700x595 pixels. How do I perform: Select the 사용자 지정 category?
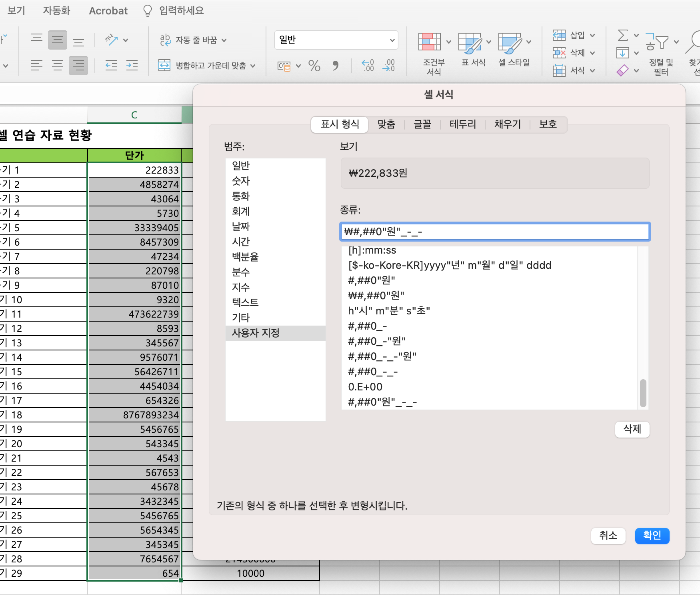275,333
